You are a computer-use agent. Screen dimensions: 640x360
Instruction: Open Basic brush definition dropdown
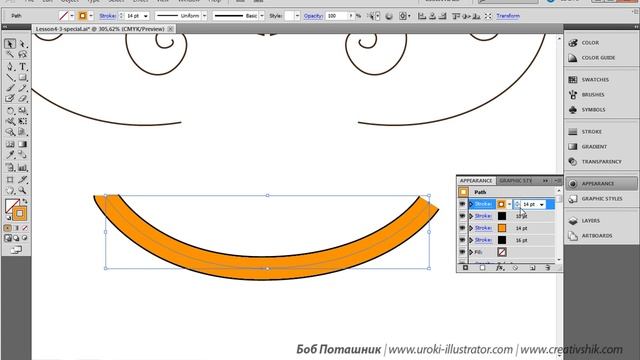[262, 16]
